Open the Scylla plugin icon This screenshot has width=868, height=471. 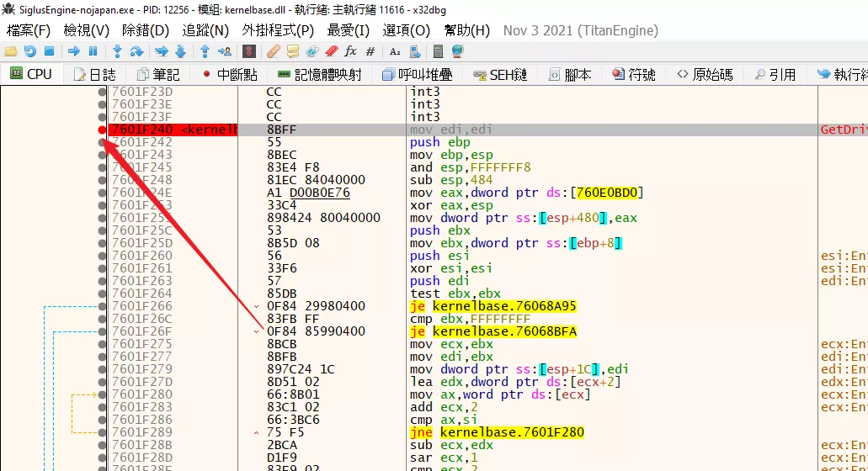[249, 52]
